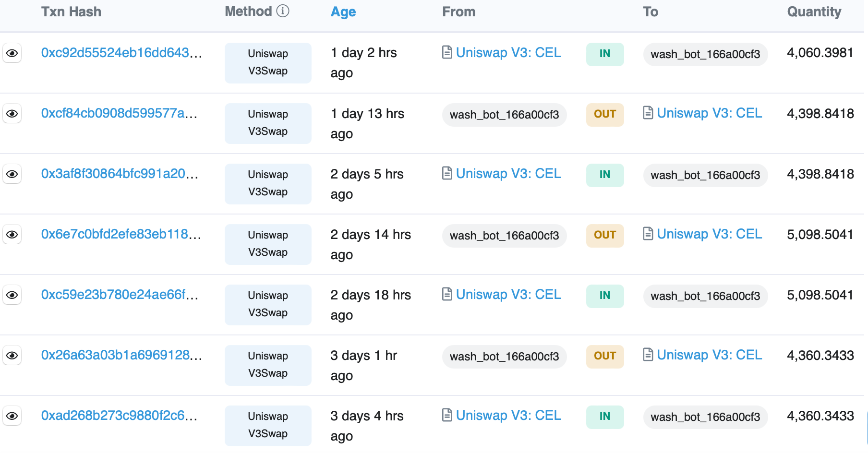This screenshot has height=453, width=868.
Task: Open Uniswap V3: CEL sender, 2 days 5 hrs row
Action: click(x=508, y=174)
